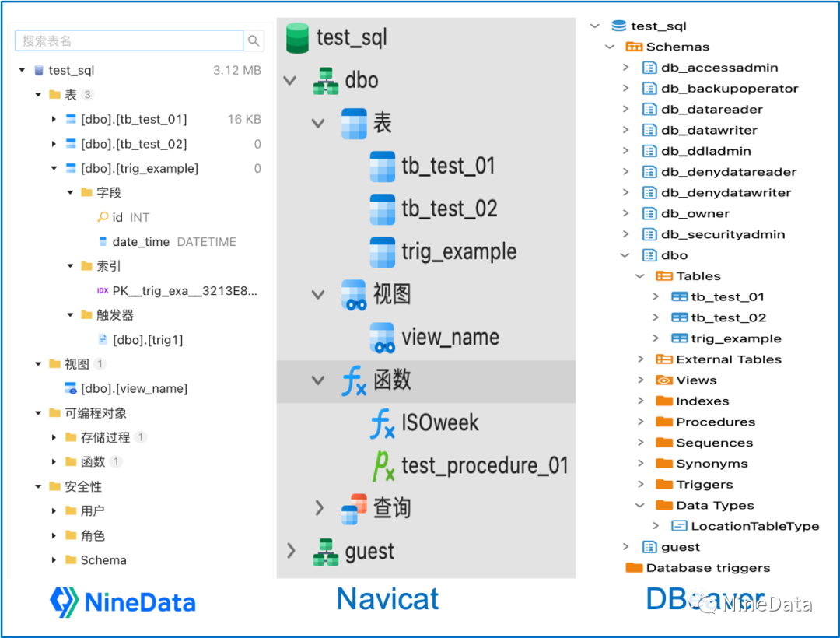Click the 视图 views icon in Navicat
Viewport: 840px width, 638px height.
(354, 295)
